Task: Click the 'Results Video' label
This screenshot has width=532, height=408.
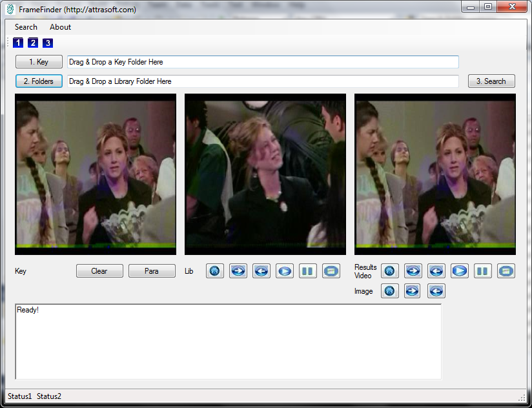Action: 365,271
